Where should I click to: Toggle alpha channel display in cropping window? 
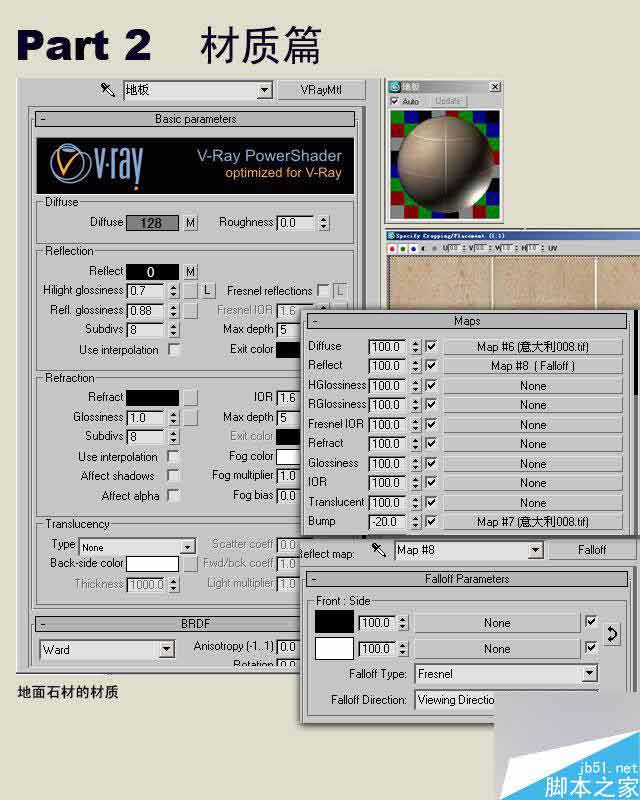423,248
